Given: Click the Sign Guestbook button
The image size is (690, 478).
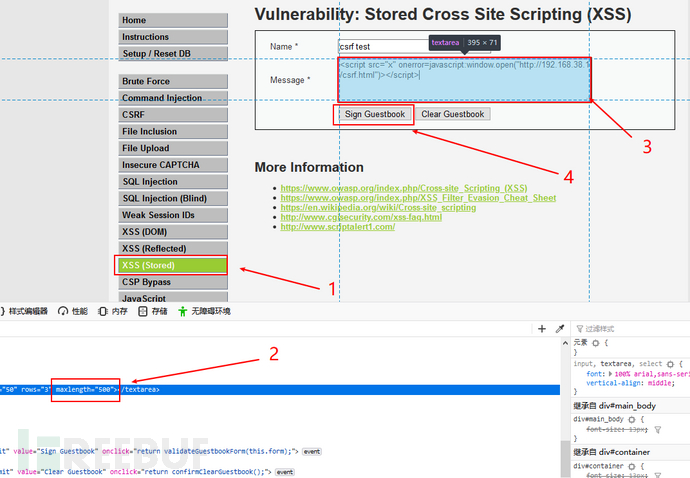Looking at the screenshot, I should pyautogui.click(x=374, y=114).
